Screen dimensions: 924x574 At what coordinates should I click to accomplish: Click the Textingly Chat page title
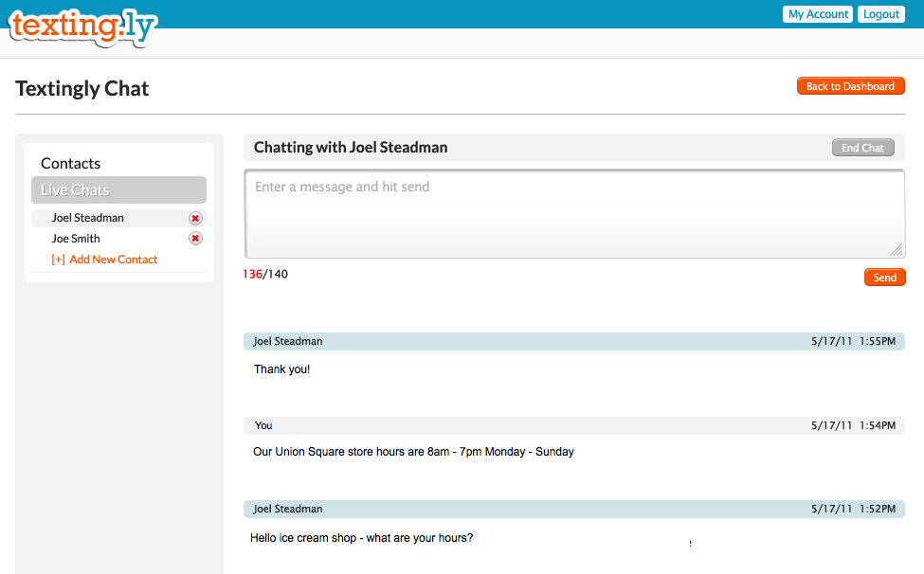click(x=82, y=88)
